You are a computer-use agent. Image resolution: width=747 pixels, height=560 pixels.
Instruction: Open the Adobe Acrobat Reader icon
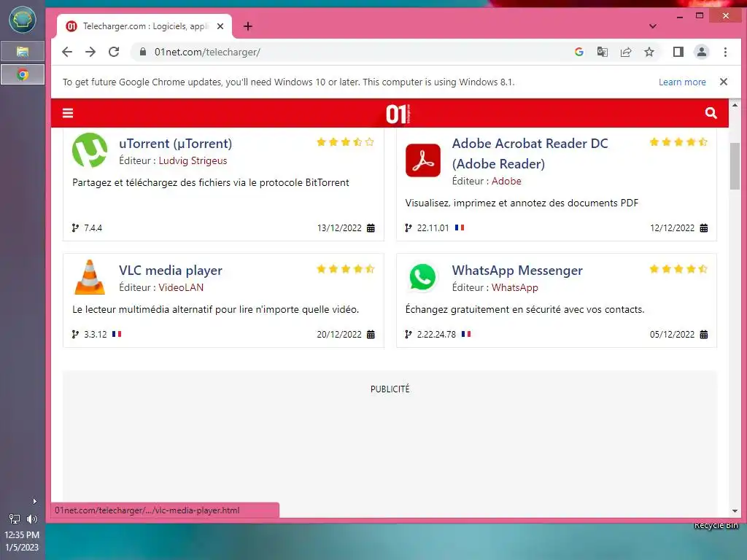point(423,160)
